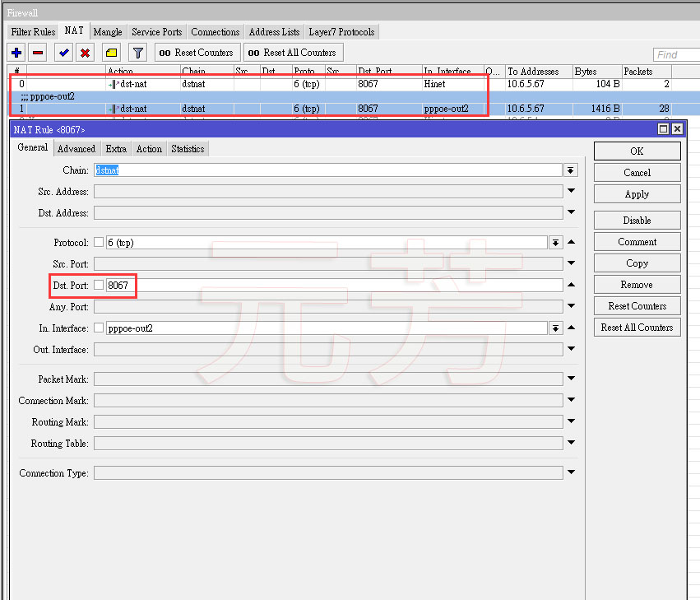Expand the Connection Mark field
Screen dimensions: 700x600
(572, 400)
